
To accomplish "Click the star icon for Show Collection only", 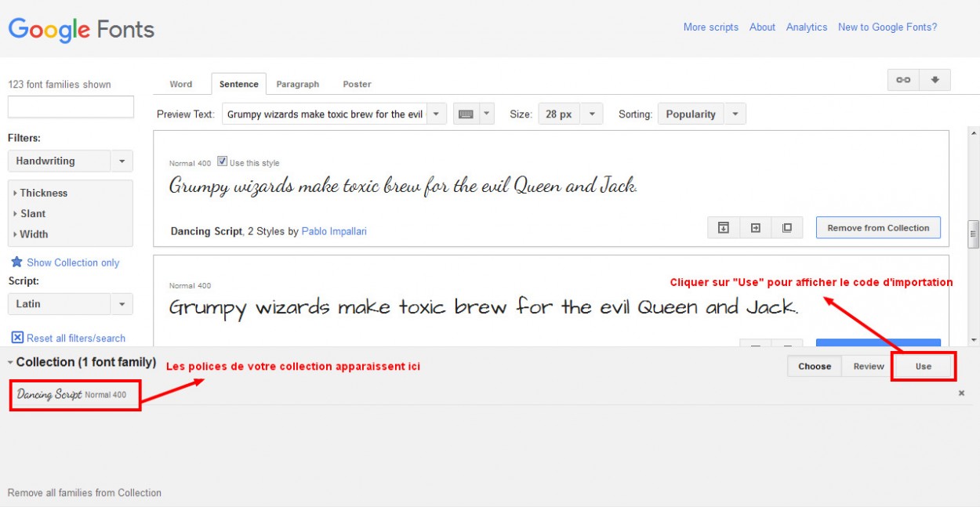I will point(16,263).
